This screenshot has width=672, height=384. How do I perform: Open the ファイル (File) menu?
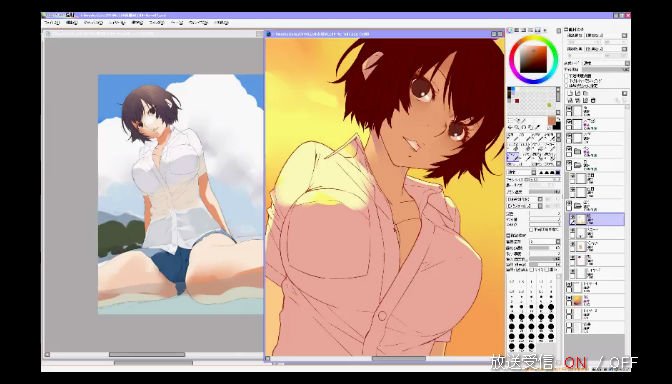pos(51,22)
